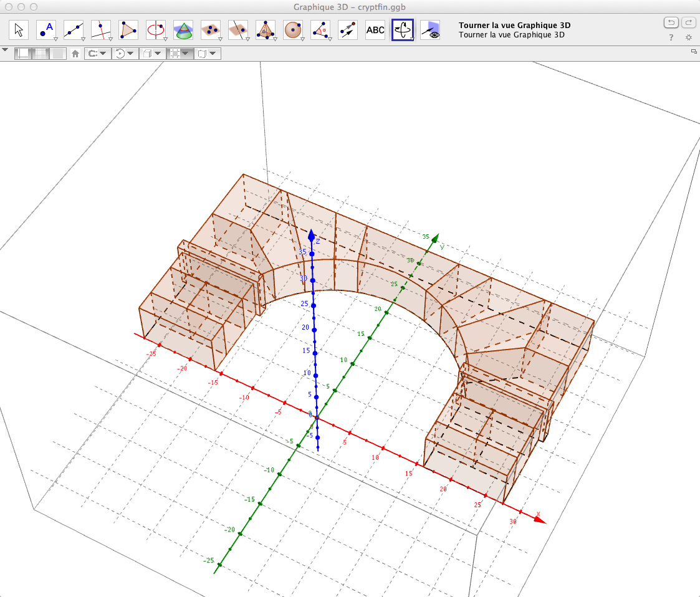Click bold 'Tourner la vue Graphique 3D' heading
The height and width of the screenshot is (597, 700).
point(514,26)
